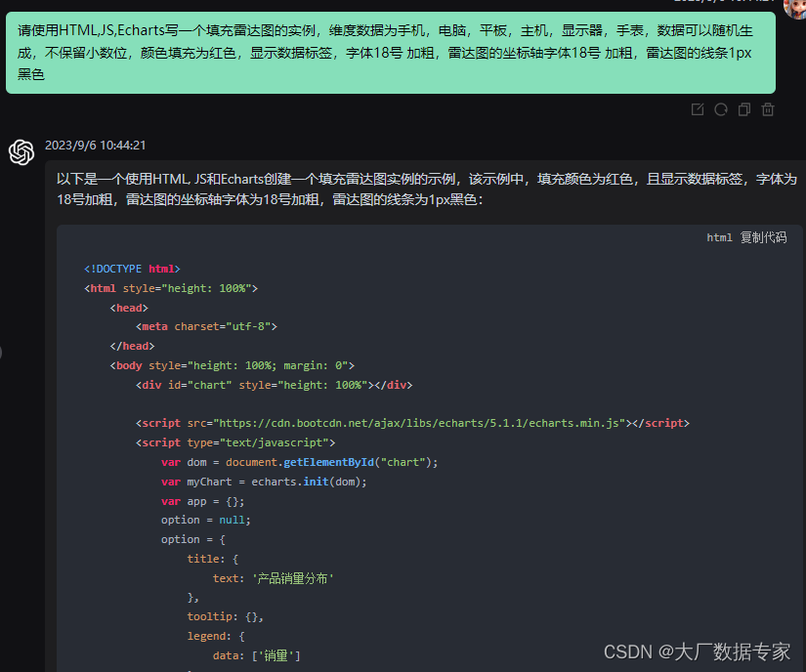
Task: Click the 'var app = {};' line
Action: pos(202,501)
